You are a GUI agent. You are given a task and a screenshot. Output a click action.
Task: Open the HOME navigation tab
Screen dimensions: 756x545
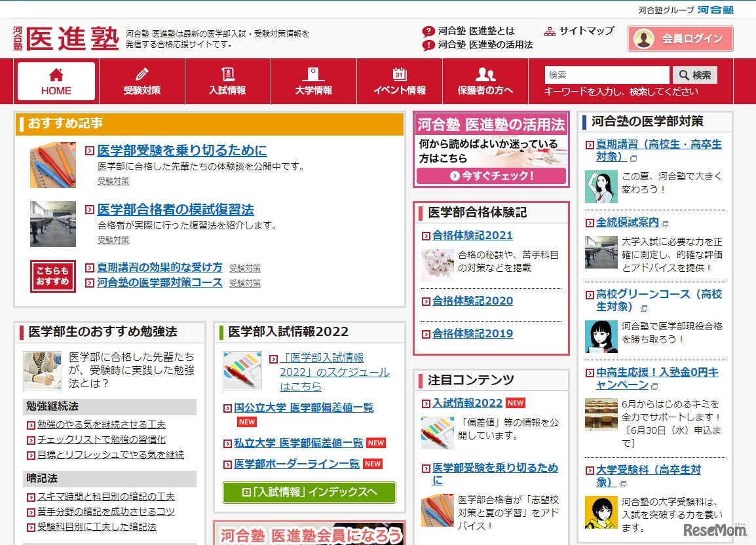[56, 81]
